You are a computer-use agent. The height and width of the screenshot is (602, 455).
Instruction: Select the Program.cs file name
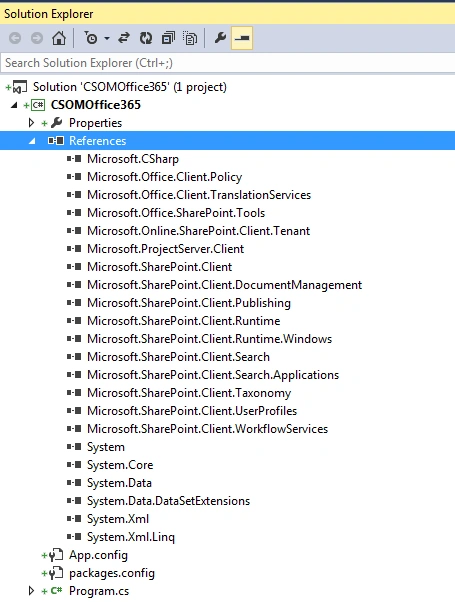(99, 591)
